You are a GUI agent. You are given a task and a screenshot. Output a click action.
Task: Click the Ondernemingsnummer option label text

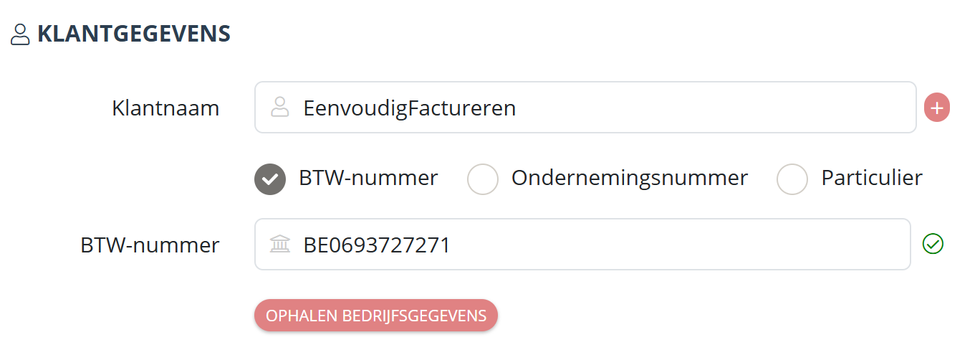pyautogui.click(x=630, y=178)
